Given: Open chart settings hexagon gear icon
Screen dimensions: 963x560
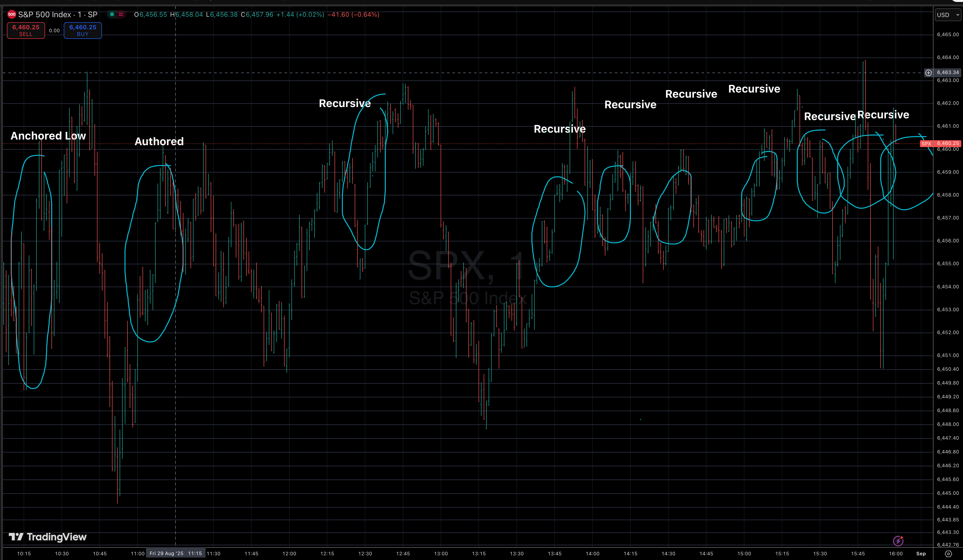Looking at the screenshot, I should click(948, 554).
